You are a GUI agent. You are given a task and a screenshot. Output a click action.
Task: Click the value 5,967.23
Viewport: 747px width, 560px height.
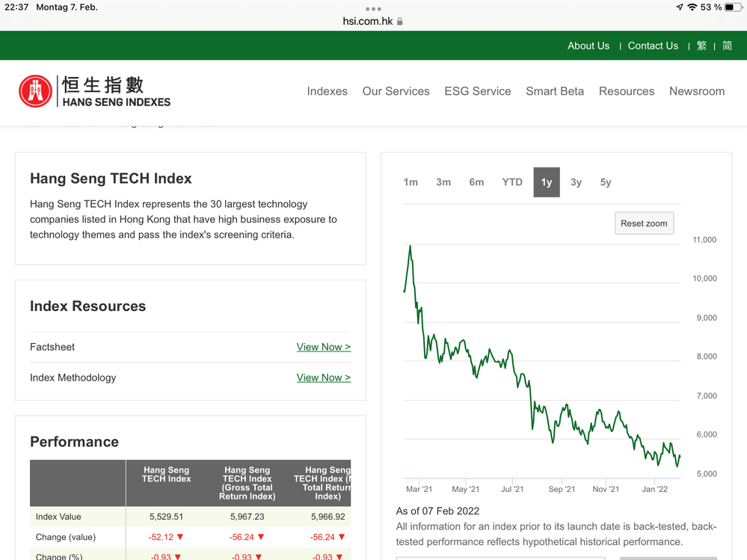point(248,517)
